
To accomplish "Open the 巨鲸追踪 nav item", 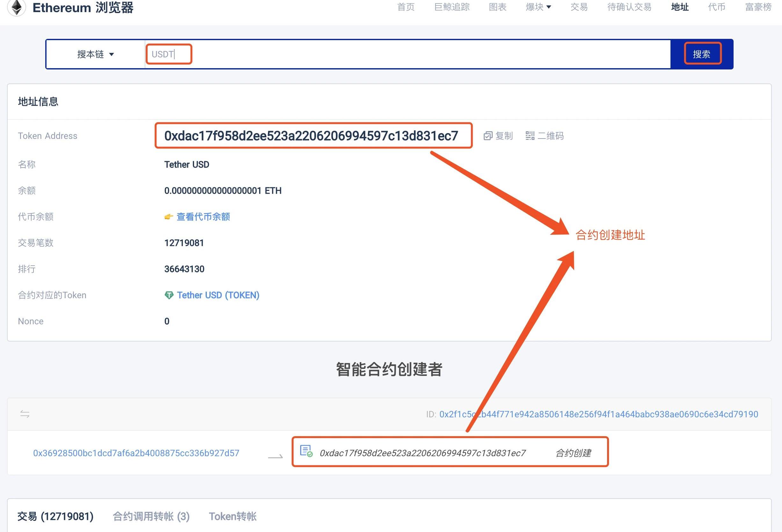I will (x=452, y=7).
